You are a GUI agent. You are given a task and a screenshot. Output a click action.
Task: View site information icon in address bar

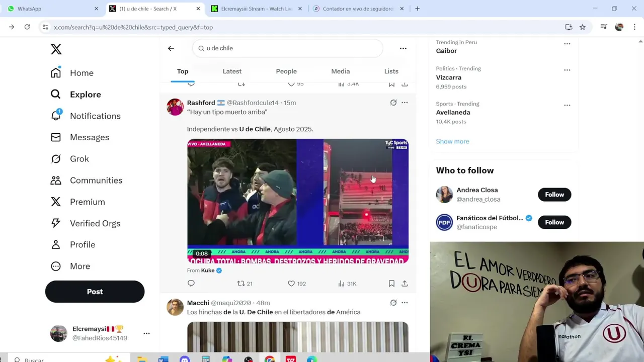coord(45,27)
